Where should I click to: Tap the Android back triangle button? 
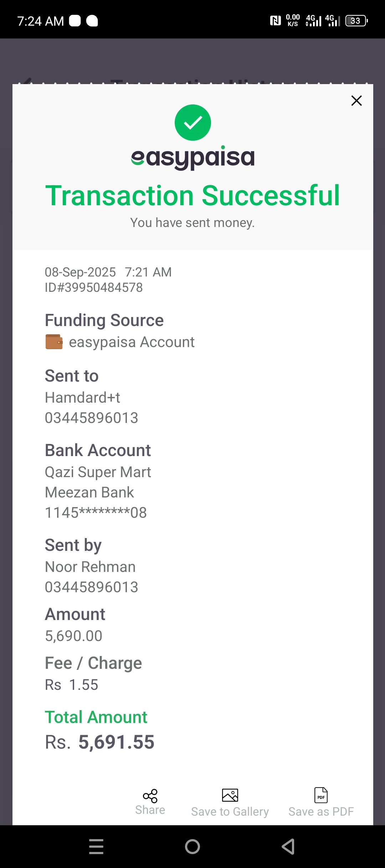[288, 847]
